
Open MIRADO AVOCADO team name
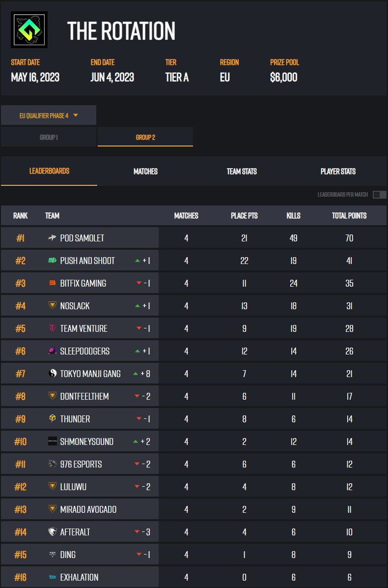click(x=88, y=509)
